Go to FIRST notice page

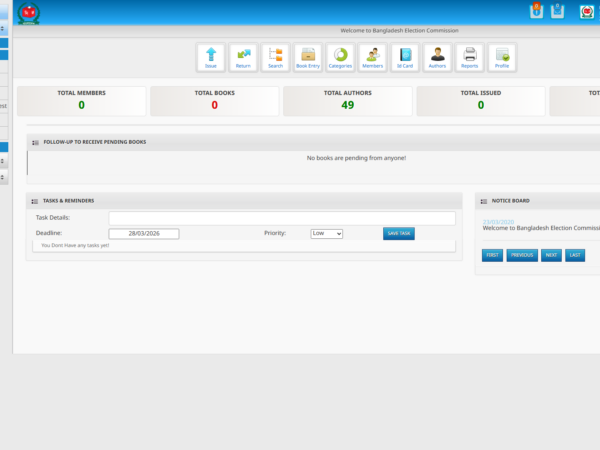point(492,255)
